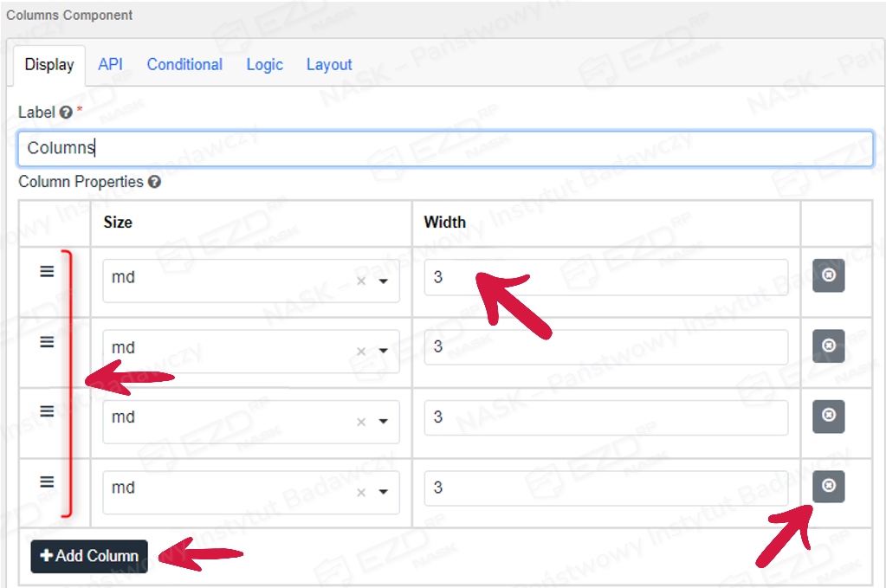Click the Label text field containing Columns
Screen dimensions: 886x588
pyautogui.click(x=445, y=148)
